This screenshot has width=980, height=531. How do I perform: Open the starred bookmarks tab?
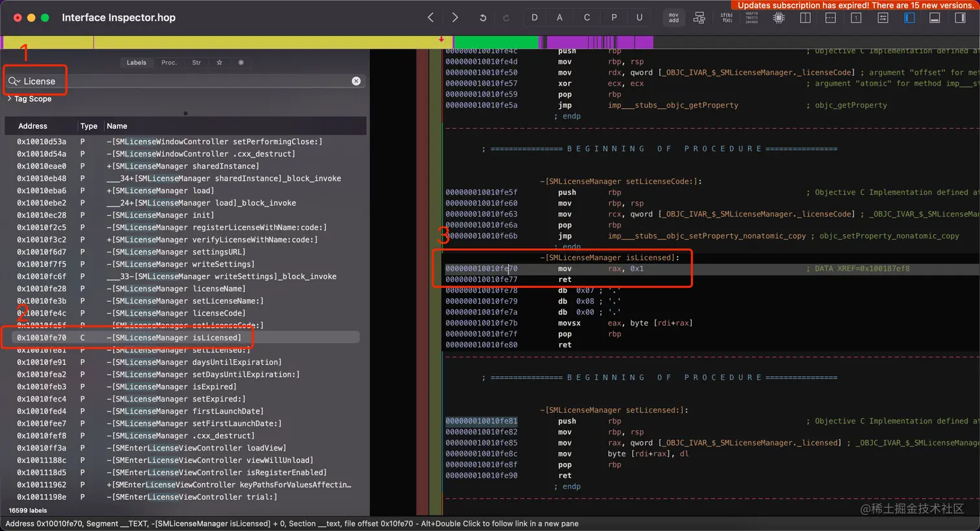pos(220,63)
